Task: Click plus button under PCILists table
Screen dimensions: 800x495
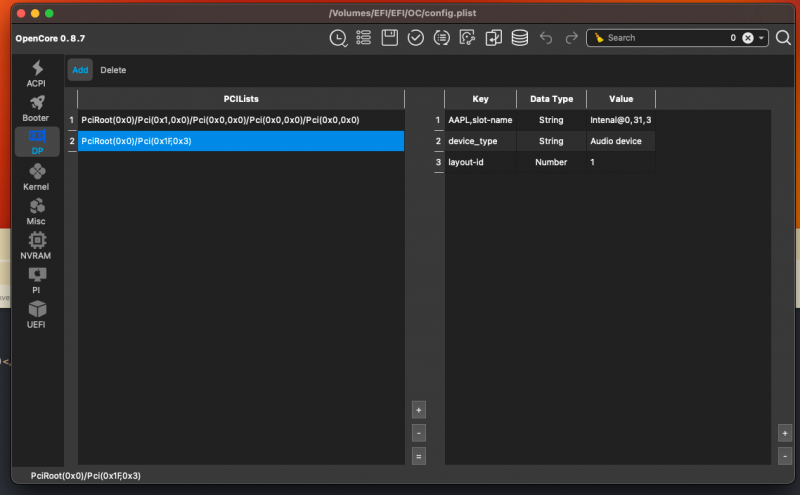Action: (x=419, y=410)
